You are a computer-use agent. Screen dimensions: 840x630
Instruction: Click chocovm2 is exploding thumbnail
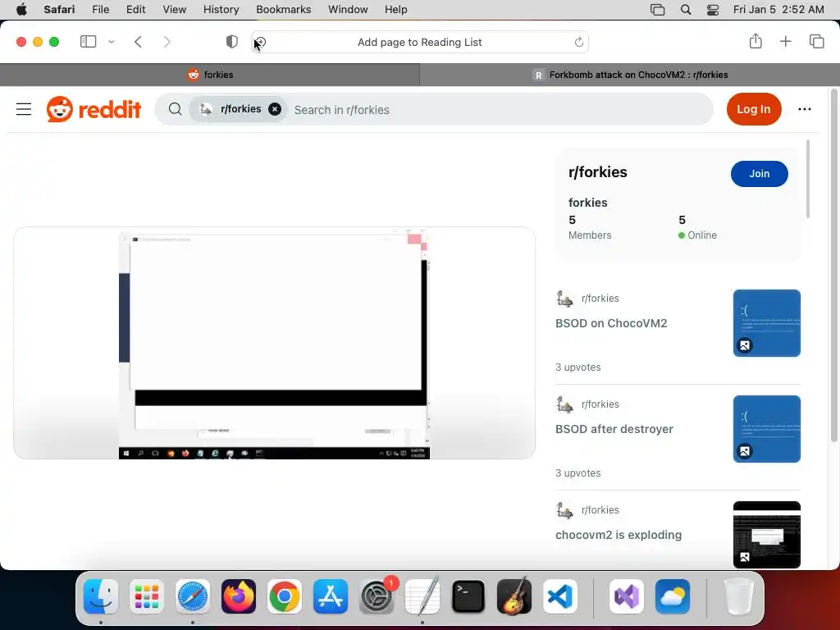click(767, 535)
